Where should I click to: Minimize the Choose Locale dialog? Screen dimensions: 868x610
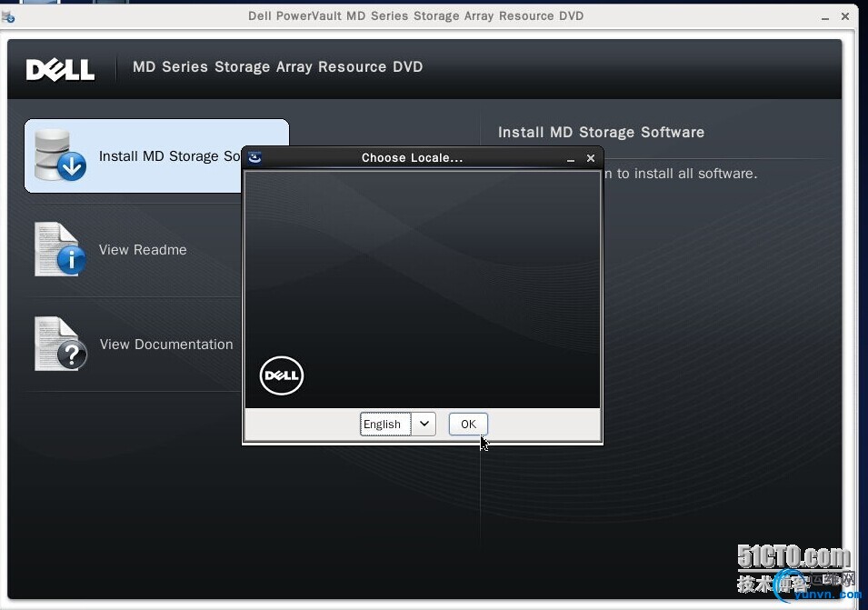(571, 159)
